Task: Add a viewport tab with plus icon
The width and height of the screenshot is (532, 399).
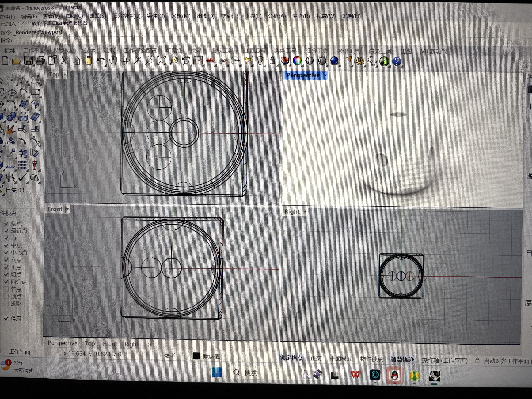Action: (x=149, y=345)
